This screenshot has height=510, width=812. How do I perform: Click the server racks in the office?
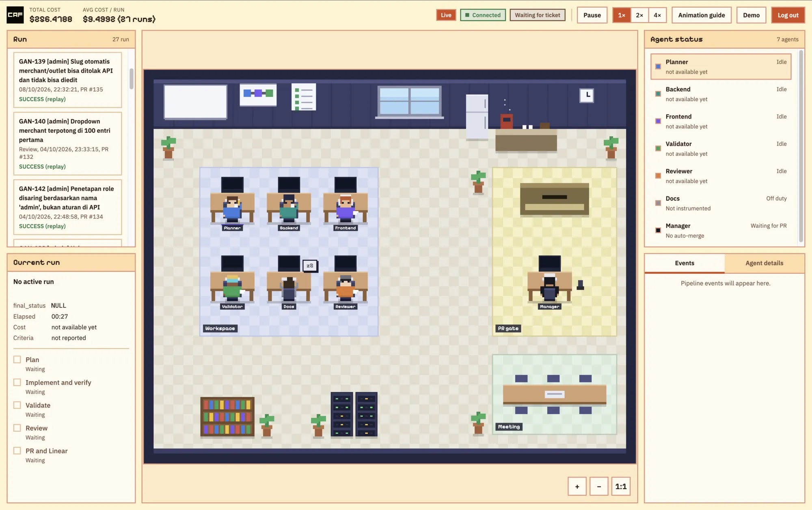click(354, 414)
